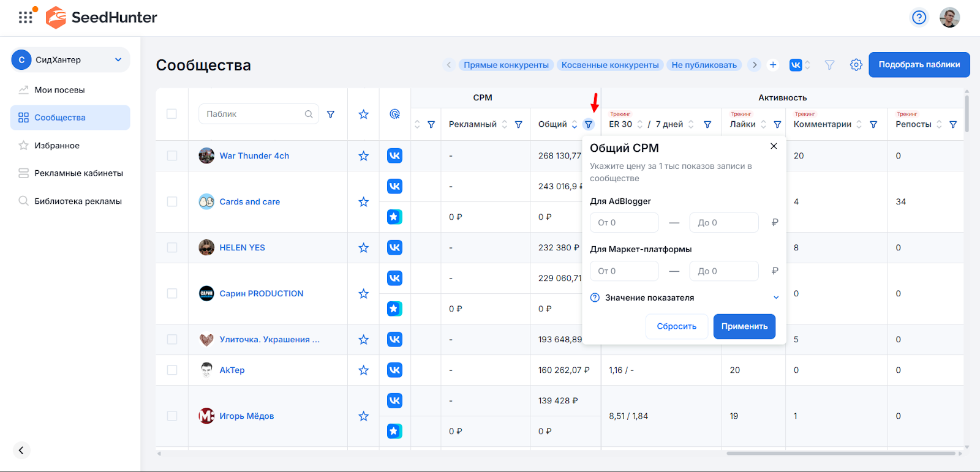Click the help question mark icon
Screen dimensions: 980x472
coord(919,17)
